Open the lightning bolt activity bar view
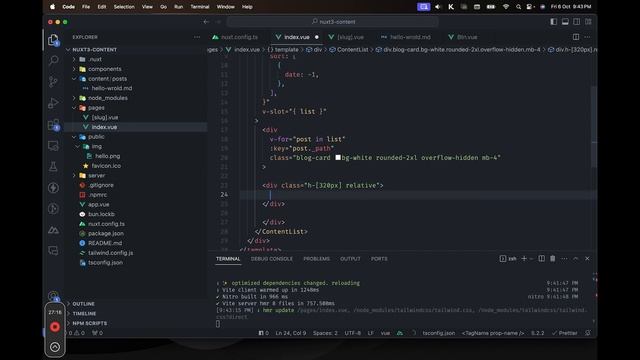The image size is (640, 360). click(x=53, y=188)
